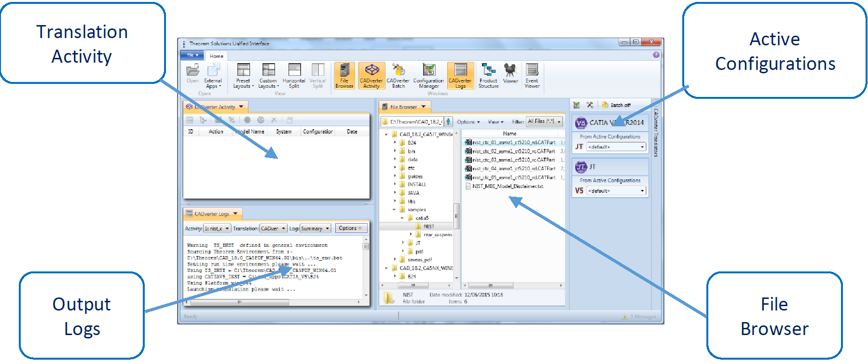Toggle the CADverter Activity ribbon button
Screen dimensions: 868x364
tap(372, 76)
